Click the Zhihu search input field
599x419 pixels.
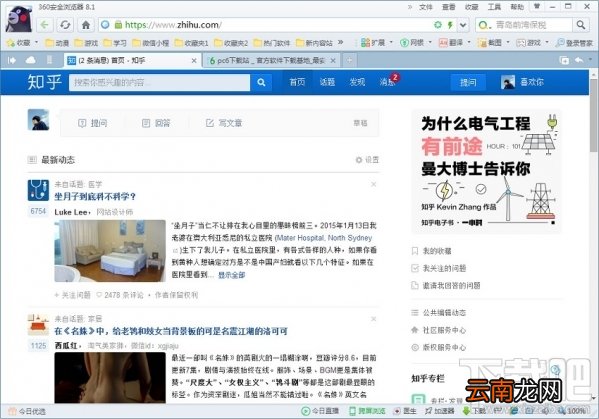(x=159, y=83)
